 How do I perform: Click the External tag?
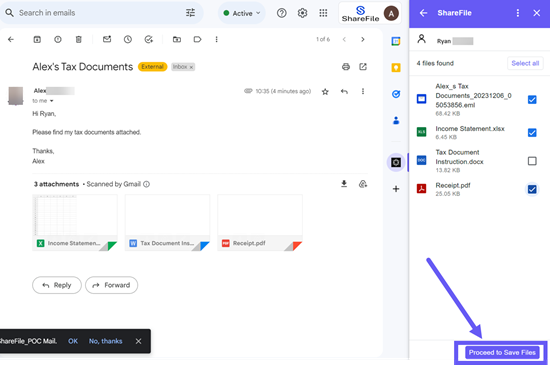point(153,67)
